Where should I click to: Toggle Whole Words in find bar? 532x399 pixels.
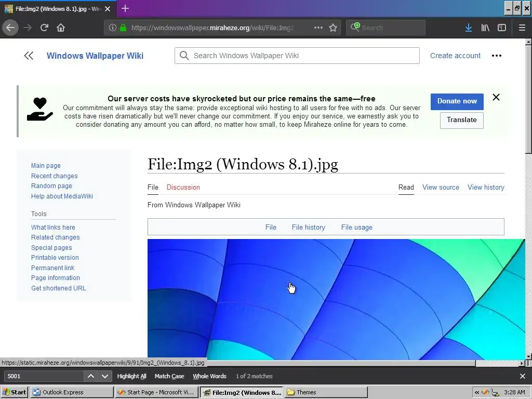pyautogui.click(x=209, y=376)
